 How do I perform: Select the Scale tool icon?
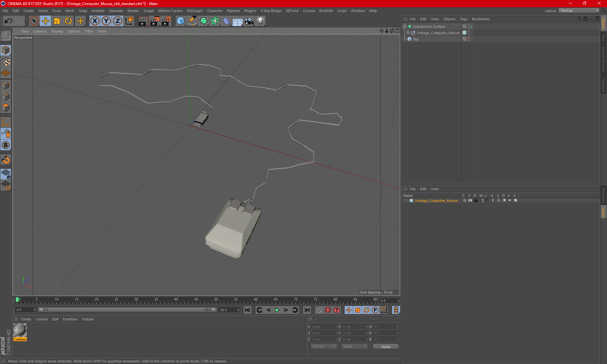pos(57,21)
